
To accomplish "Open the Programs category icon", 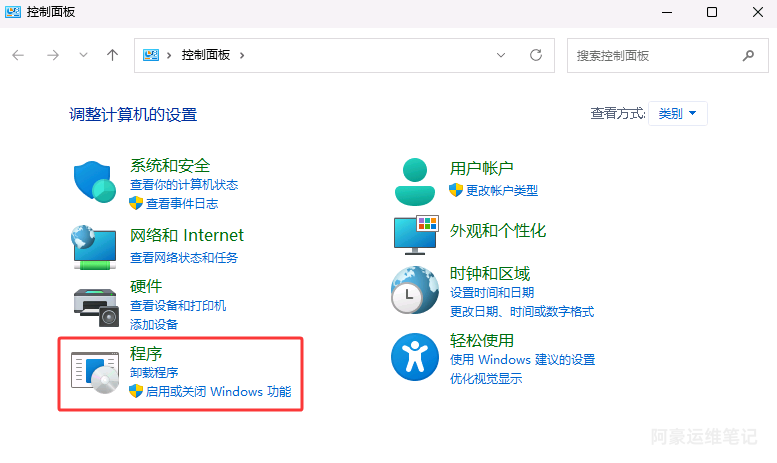I will coord(96,371).
